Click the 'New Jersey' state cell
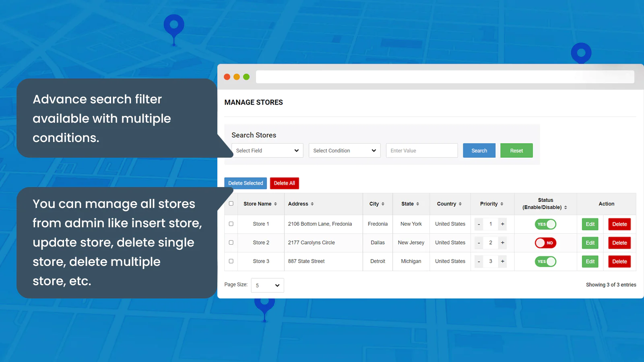Image resolution: width=644 pixels, height=362 pixels. coord(411,243)
